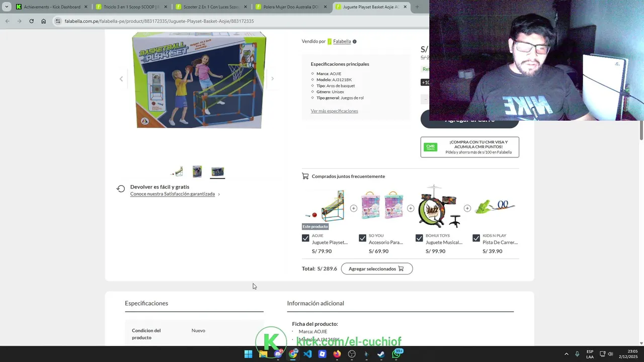Open the Pista De Carrer... product name link
The width and height of the screenshot is (644, 362).
[x=500, y=242]
